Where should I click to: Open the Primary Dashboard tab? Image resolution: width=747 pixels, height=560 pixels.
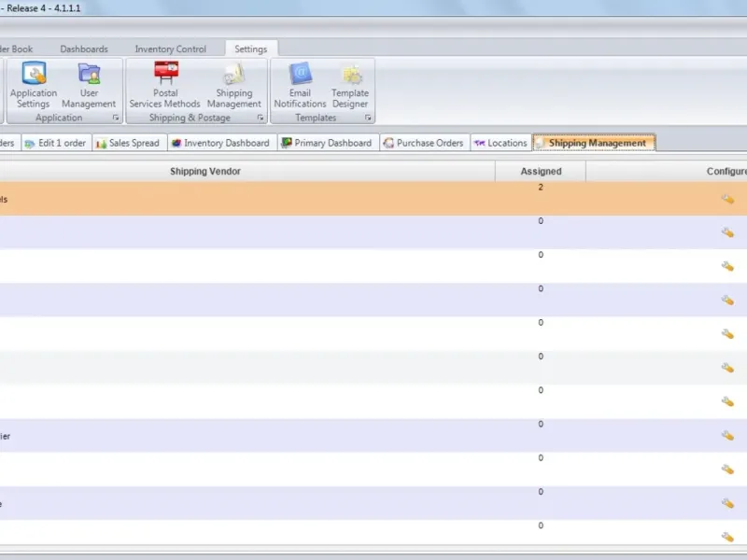click(328, 143)
